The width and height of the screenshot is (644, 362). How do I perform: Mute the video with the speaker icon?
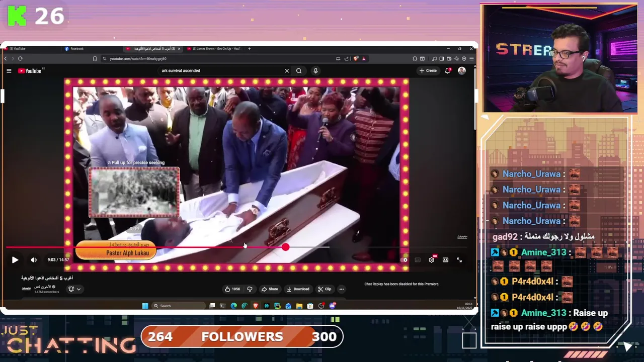[x=34, y=260]
